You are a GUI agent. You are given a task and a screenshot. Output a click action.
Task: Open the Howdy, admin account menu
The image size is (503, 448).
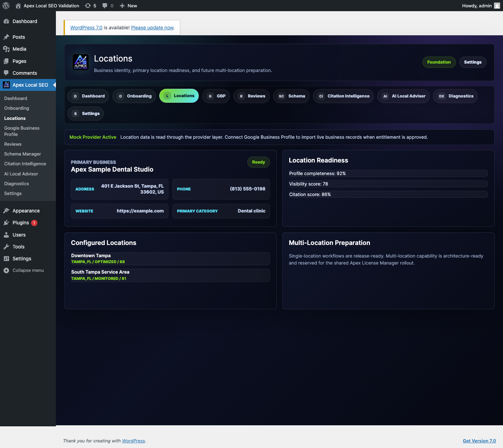(481, 6)
